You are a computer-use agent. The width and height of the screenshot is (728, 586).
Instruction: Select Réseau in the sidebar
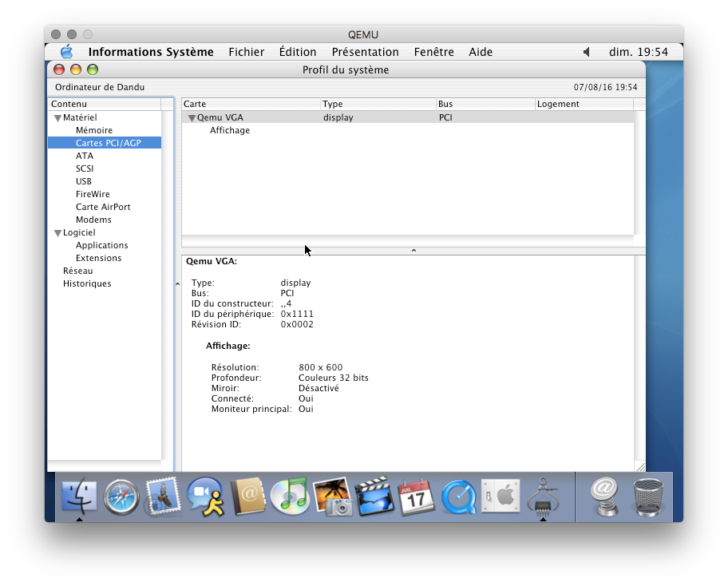pyautogui.click(x=77, y=271)
